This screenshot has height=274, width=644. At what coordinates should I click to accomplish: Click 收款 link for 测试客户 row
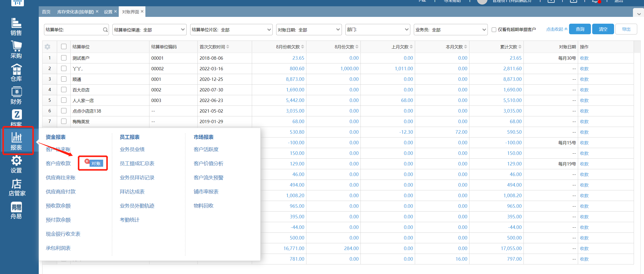click(584, 58)
